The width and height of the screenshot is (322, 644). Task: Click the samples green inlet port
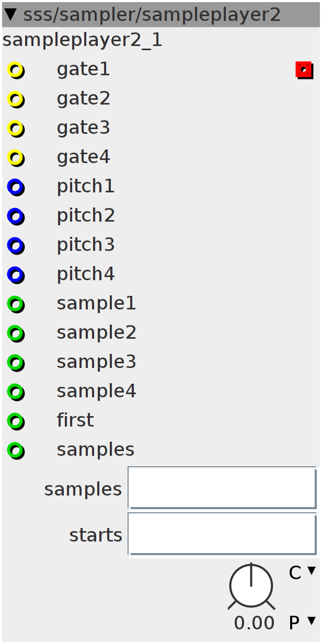16,450
